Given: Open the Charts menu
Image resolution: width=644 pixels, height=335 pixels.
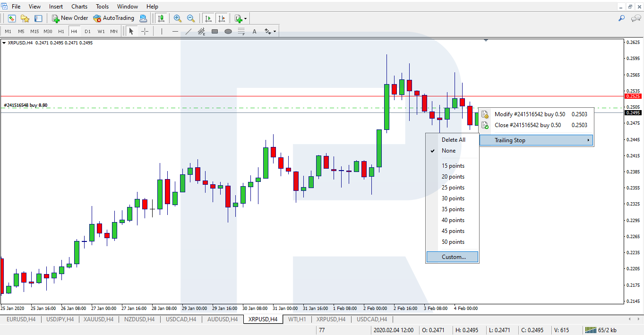Looking at the screenshot, I should click(79, 6).
